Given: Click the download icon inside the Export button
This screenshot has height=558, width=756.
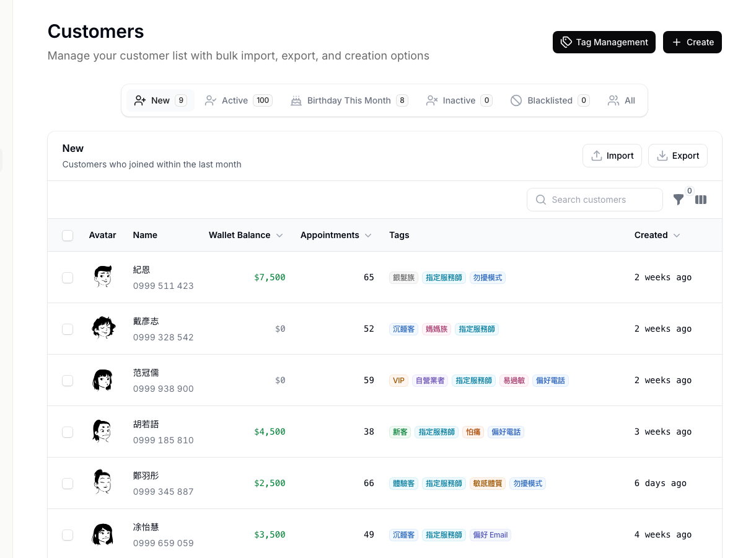Looking at the screenshot, I should 662,156.
